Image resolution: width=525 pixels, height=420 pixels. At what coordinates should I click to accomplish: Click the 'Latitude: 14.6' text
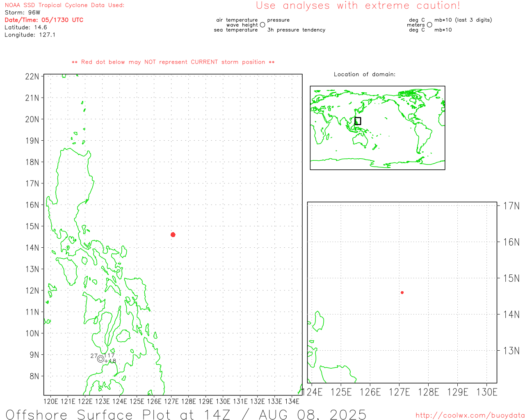tap(26, 27)
